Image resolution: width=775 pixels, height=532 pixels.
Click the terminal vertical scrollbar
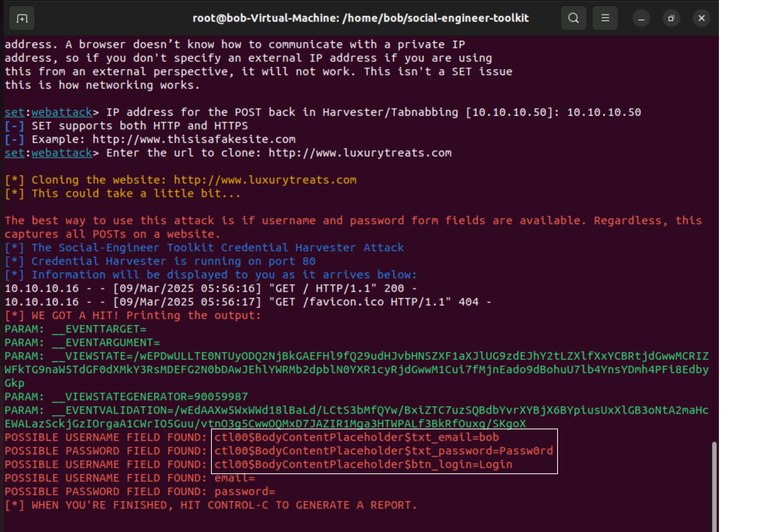714,486
